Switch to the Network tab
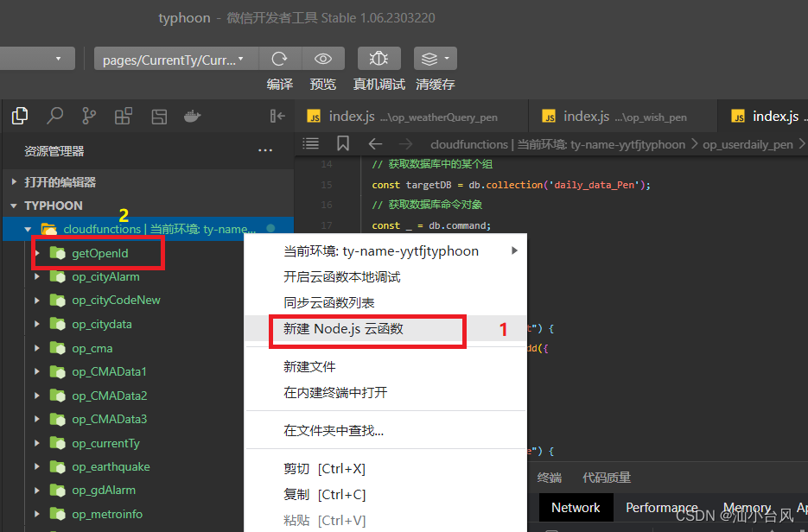 pyautogui.click(x=576, y=508)
